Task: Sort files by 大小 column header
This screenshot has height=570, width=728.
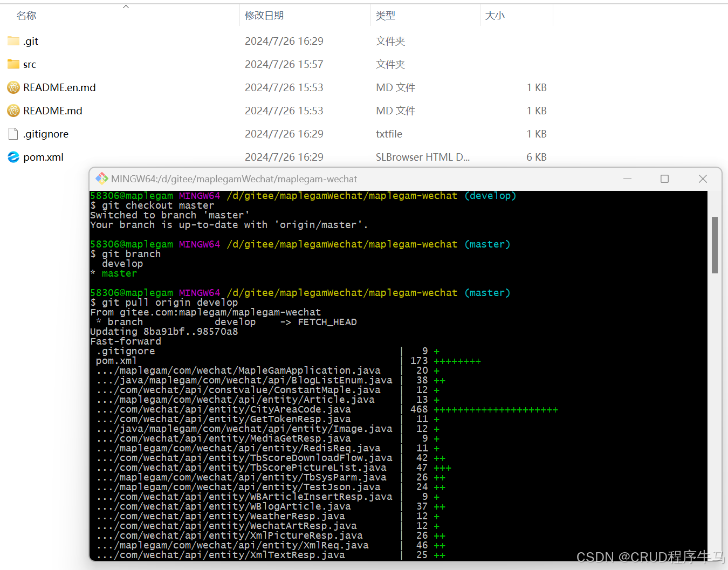Action: pos(495,16)
